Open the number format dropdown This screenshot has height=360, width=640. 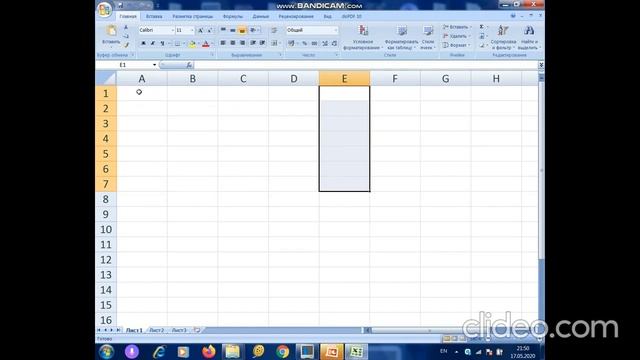(x=336, y=30)
